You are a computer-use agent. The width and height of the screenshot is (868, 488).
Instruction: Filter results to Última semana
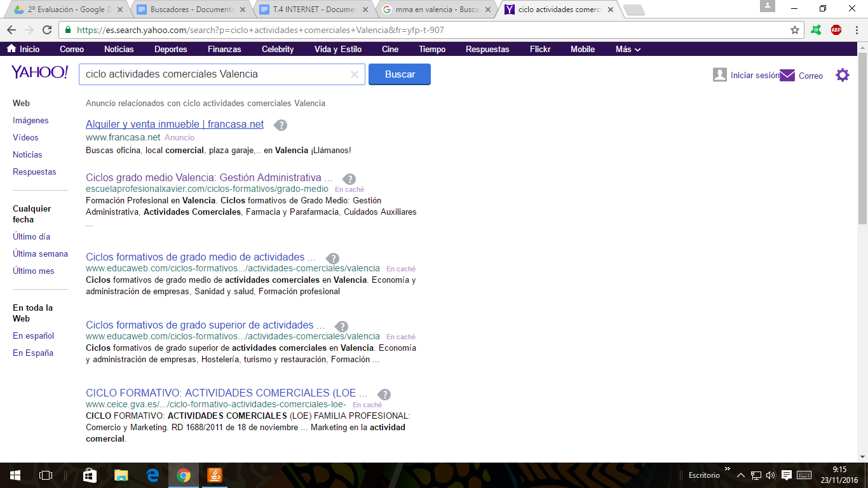[x=40, y=254]
